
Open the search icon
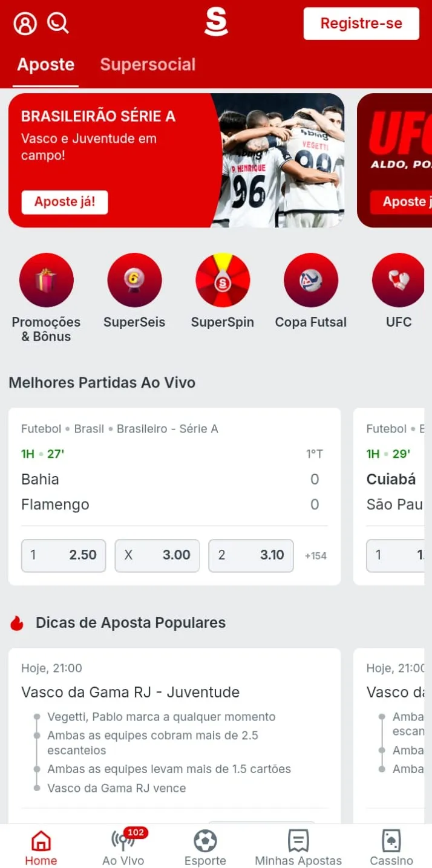[57, 23]
